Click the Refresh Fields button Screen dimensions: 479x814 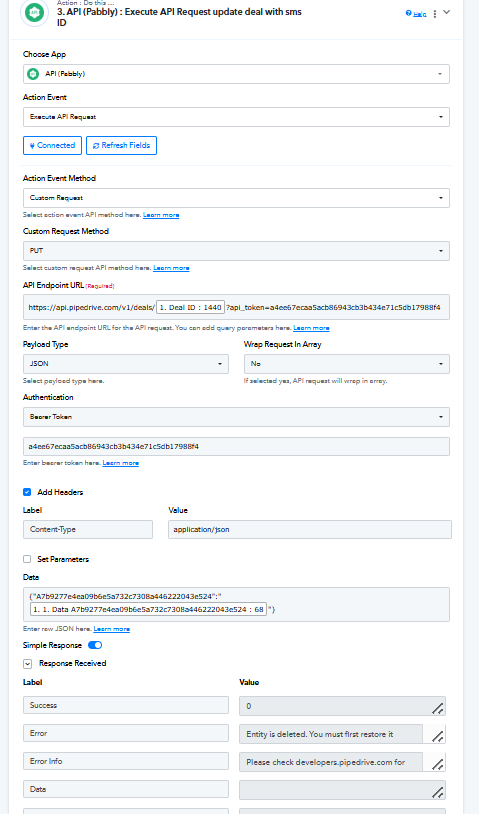pos(121,145)
